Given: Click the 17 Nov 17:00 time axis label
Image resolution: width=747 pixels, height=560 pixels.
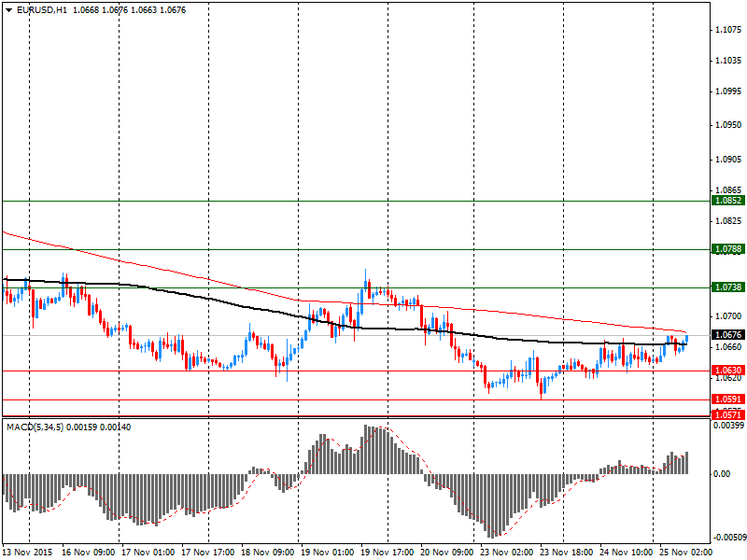Looking at the screenshot, I should 208,553.
